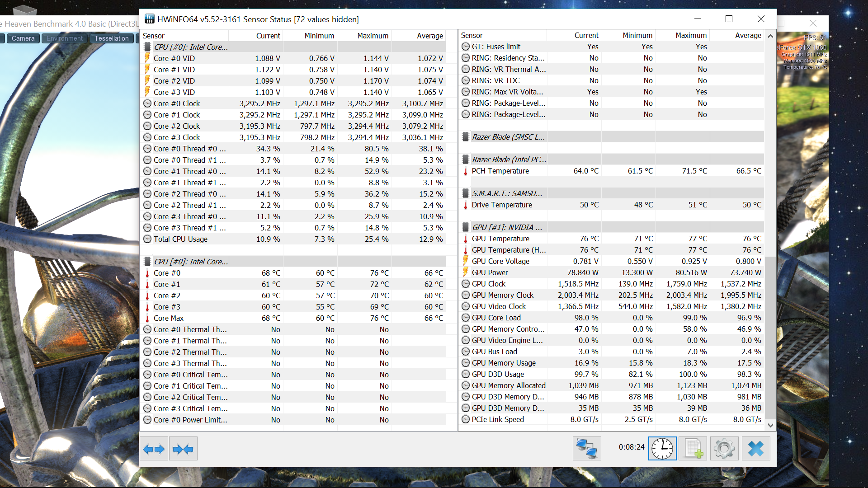Open the Tessellation tab in Heaven Benchmark
Image resolution: width=868 pixels, height=488 pixels.
coord(112,38)
